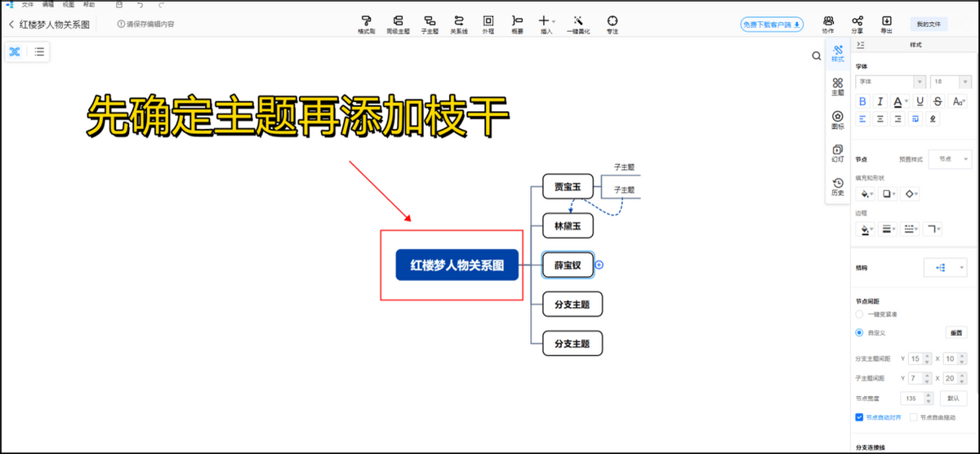Viewport: 980px width, 454px height.
Task: Select the 一键变紧凑 radio option
Action: [859, 314]
